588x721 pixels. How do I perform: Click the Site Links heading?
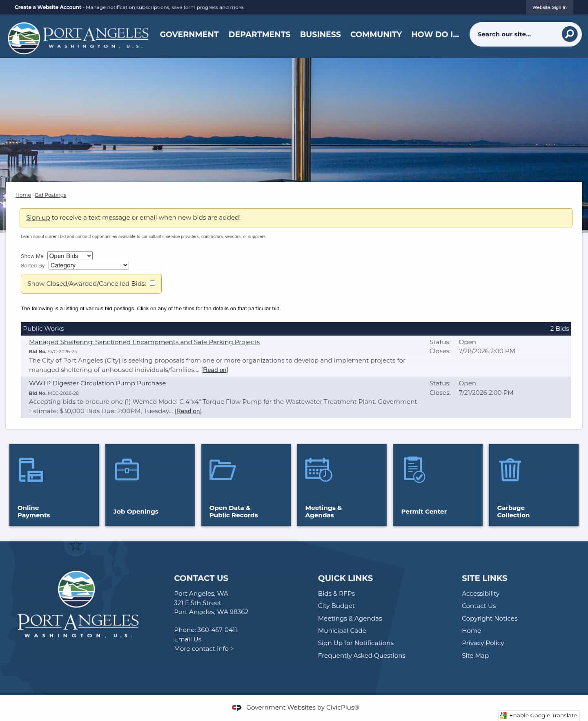pos(484,578)
